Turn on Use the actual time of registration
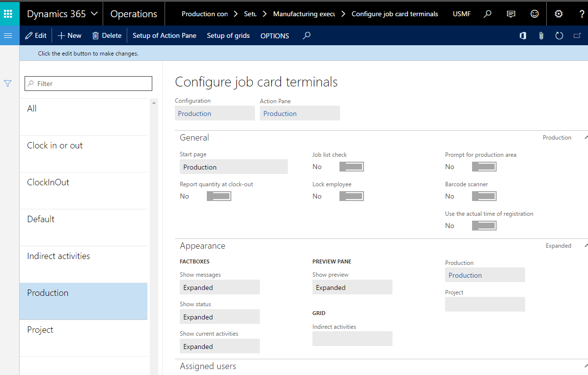Screen dimensions: 588x375 (x=484, y=225)
